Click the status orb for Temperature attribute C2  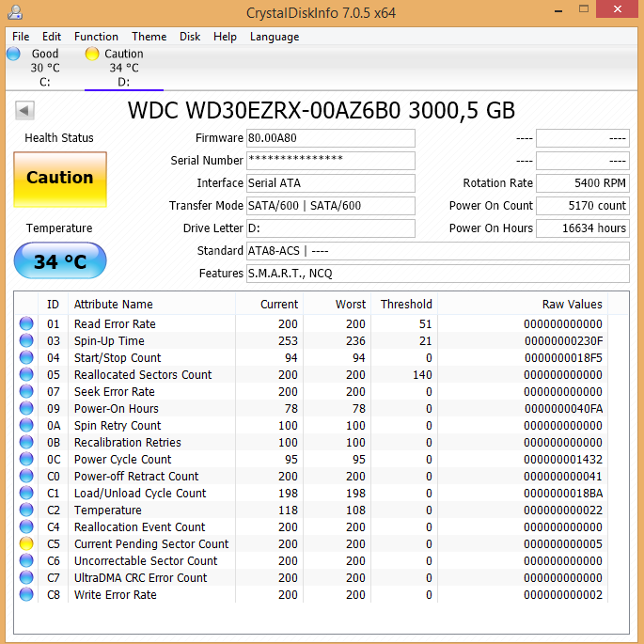pos(26,510)
